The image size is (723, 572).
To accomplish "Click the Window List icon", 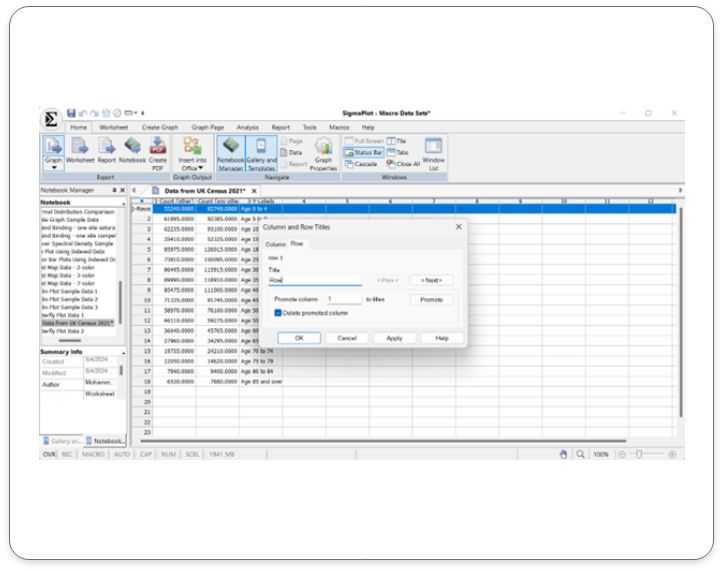I will coord(433,152).
